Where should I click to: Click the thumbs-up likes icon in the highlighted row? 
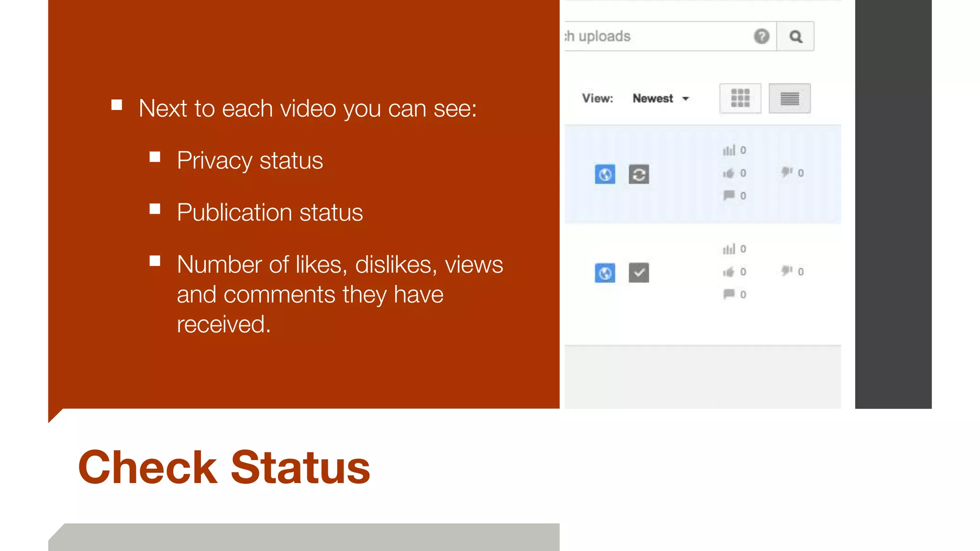coord(728,173)
